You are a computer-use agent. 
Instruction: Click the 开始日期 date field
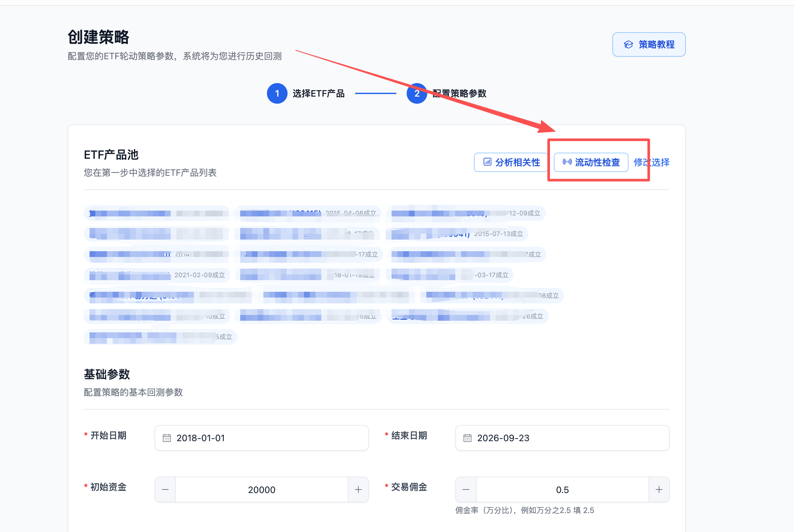[x=261, y=438]
